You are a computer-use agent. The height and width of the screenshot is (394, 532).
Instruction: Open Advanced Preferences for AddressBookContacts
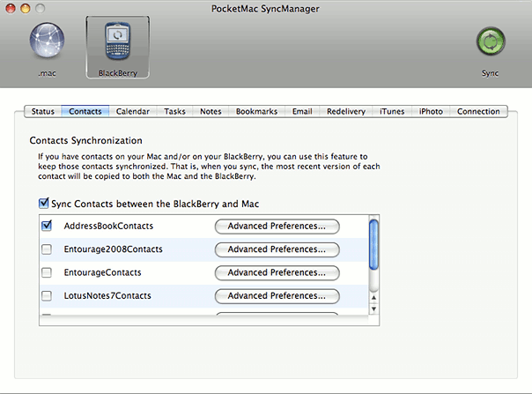[277, 227]
